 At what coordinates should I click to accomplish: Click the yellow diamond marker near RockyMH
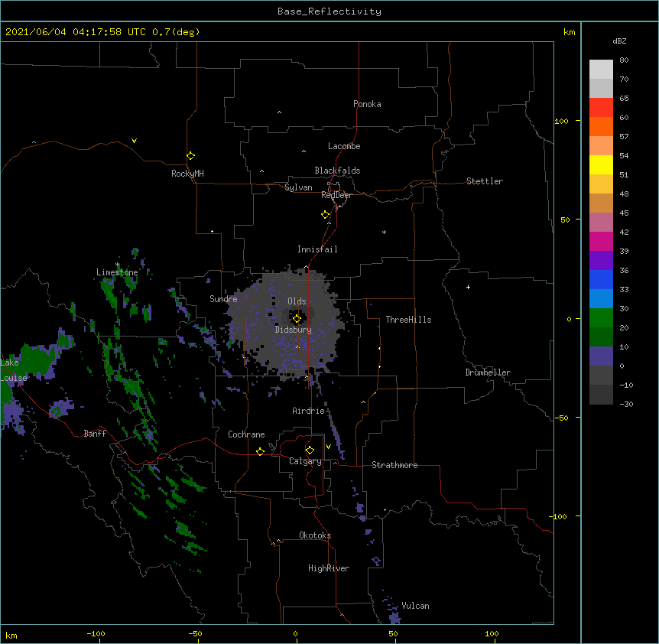tap(191, 155)
